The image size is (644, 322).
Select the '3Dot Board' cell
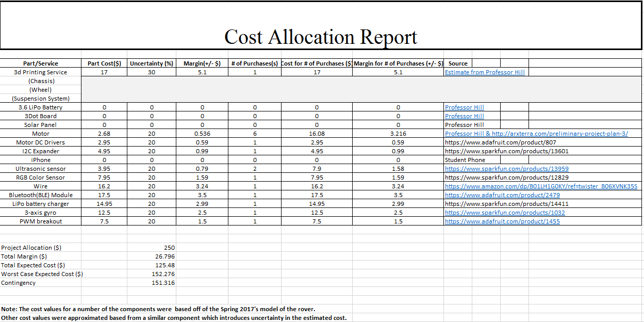(41, 116)
